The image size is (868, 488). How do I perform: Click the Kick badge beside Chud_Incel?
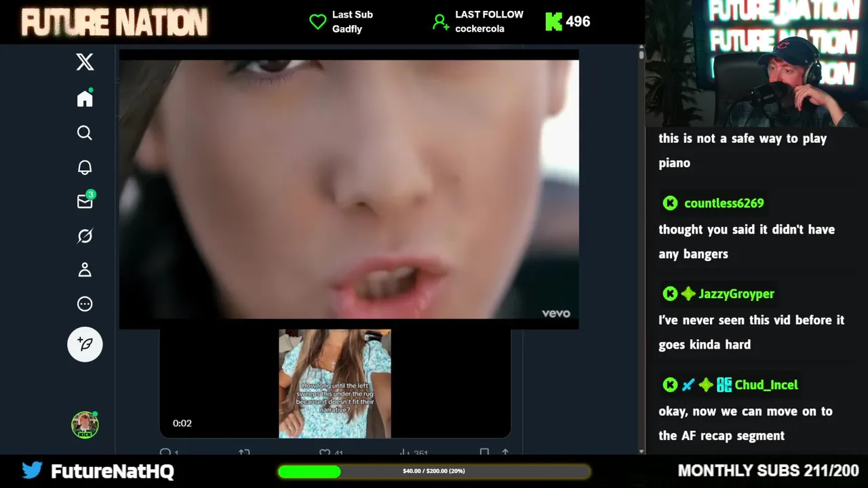click(x=670, y=385)
